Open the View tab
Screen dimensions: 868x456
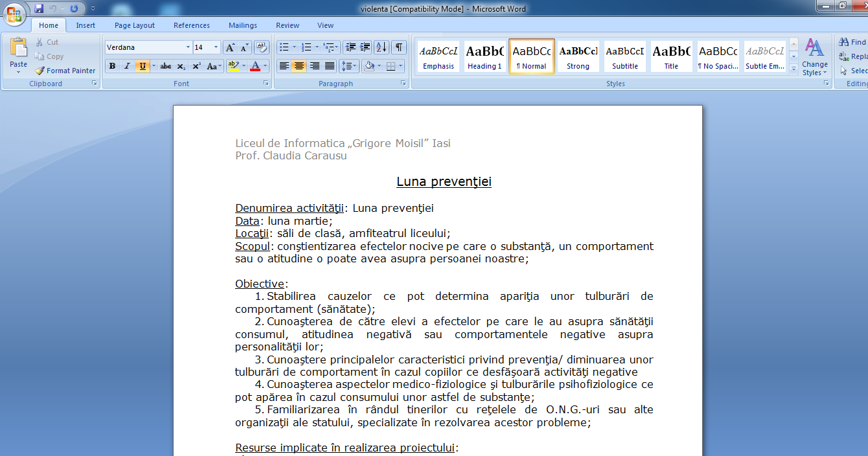pos(325,25)
